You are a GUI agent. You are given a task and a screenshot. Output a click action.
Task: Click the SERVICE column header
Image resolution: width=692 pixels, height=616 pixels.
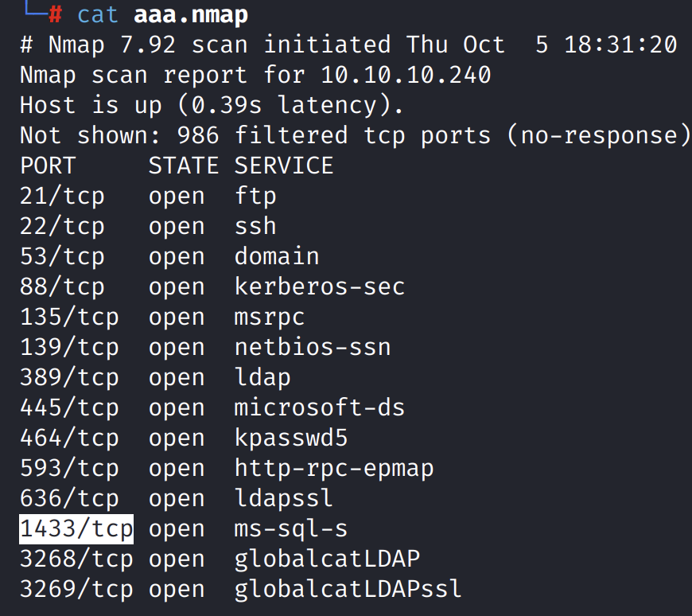click(284, 166)
